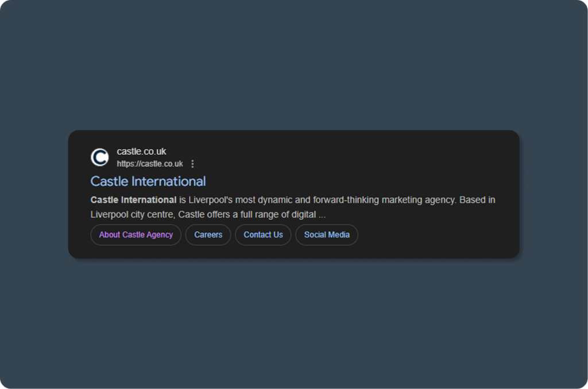Click the blue-gray background above the card
Screen dimensions: 588x389
(294, 69)
